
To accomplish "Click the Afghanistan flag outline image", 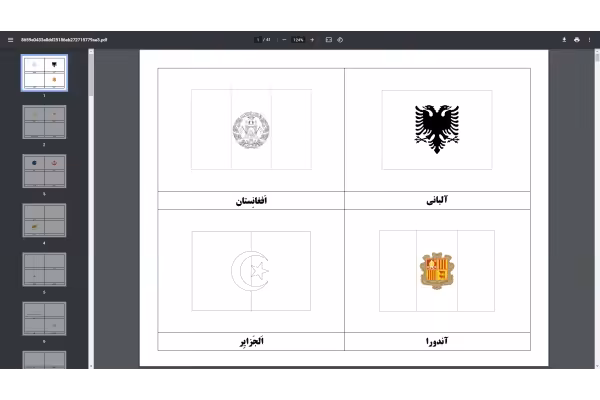I will pyautogui.click(x=251, y=129).
